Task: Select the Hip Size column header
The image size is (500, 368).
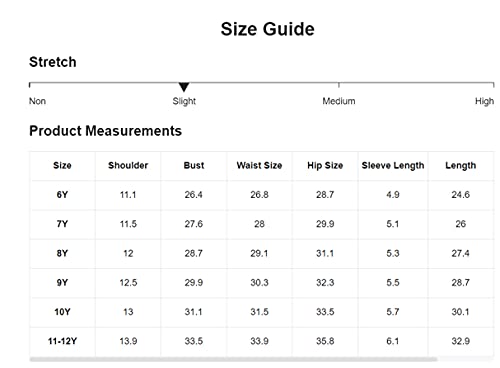Action: click(325, 165)
